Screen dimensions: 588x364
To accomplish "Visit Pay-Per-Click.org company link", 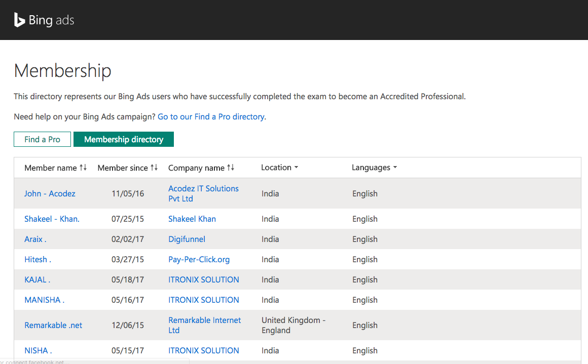I will coord(199,260).
